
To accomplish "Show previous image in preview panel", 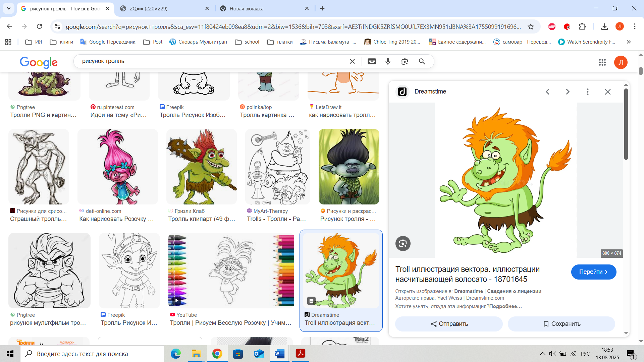I will (x=547, y=92).
